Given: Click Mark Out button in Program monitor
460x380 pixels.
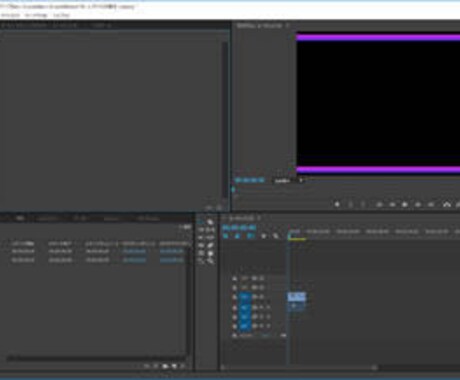Looking at the screenshot, I should point(363,204).
